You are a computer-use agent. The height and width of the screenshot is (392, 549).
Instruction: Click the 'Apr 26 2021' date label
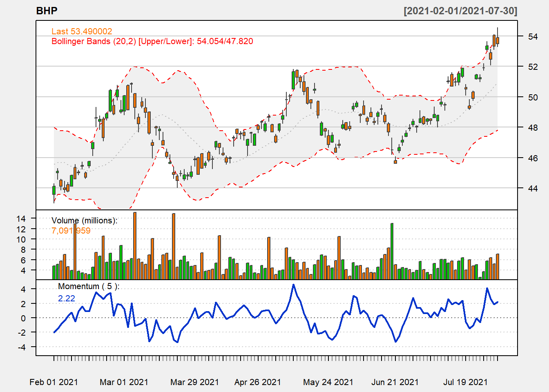(258, 382)
